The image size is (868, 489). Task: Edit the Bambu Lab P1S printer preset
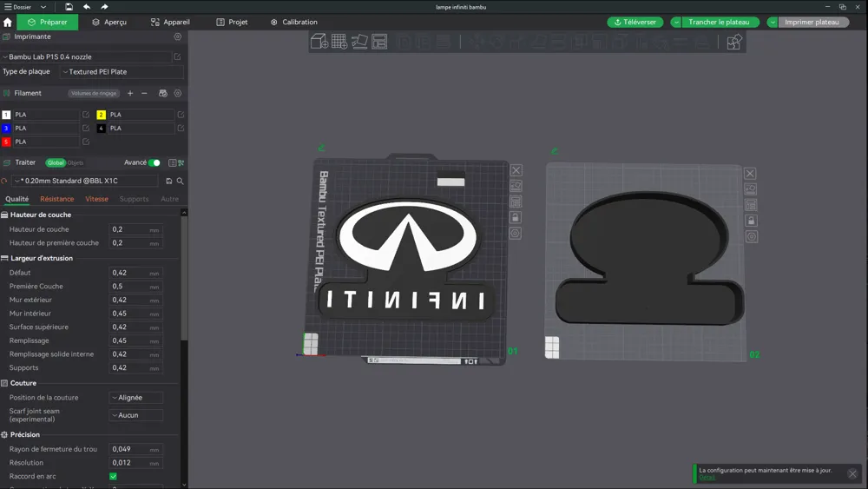click(177, 56)
